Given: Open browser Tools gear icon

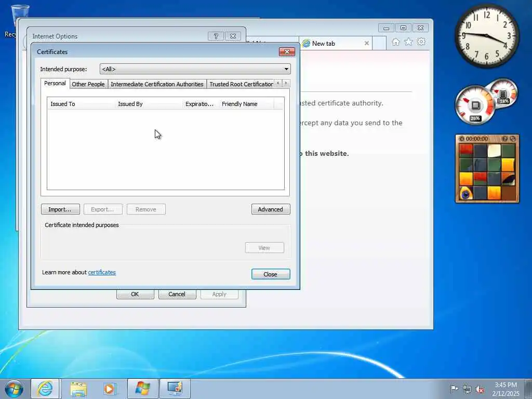Looking at the screenshot, I should (421, 42).
